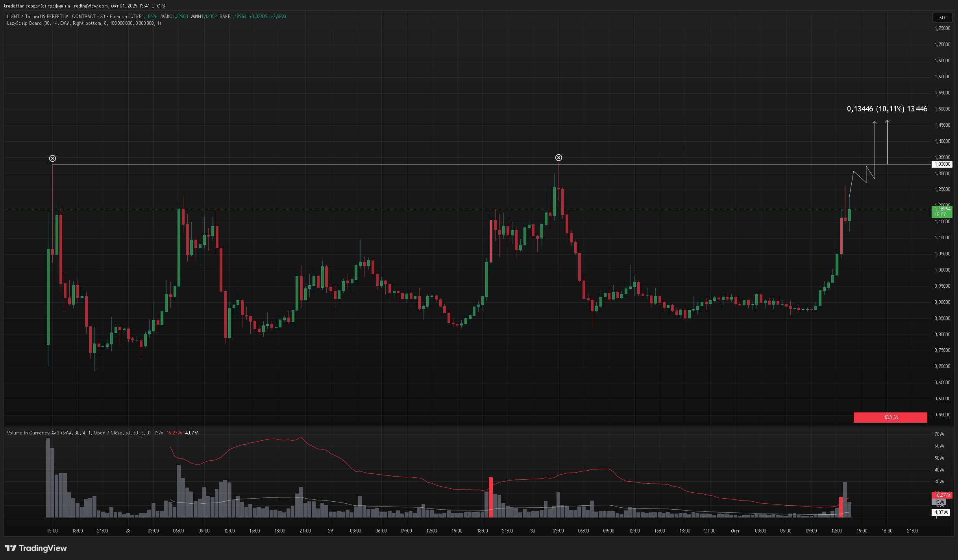Click the TradingView logo at bottom left
This screenshot has width=958, height=560.
point(36,548)
